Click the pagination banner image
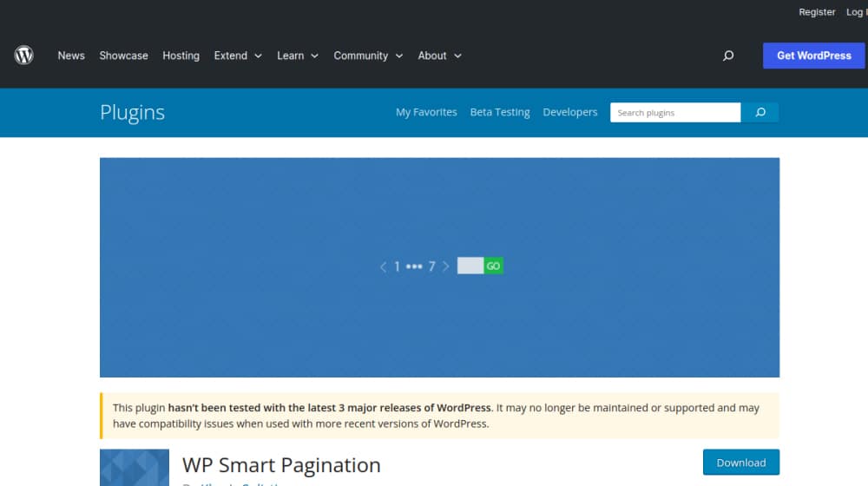 [439, 267]
